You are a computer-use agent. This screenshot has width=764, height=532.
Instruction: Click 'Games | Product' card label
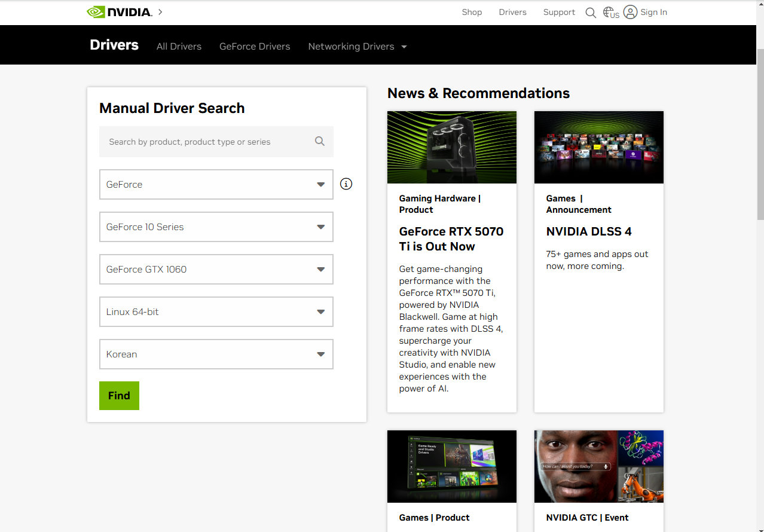435,518
